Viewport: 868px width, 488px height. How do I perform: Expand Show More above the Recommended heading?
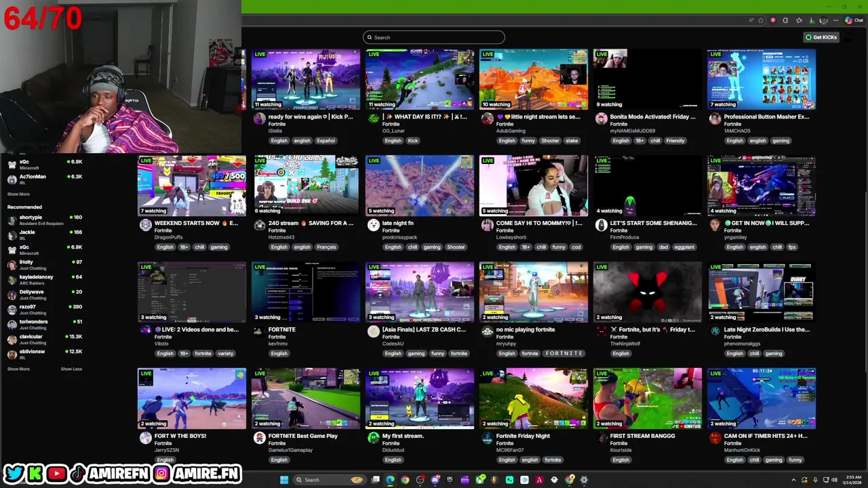coord(18,194)
